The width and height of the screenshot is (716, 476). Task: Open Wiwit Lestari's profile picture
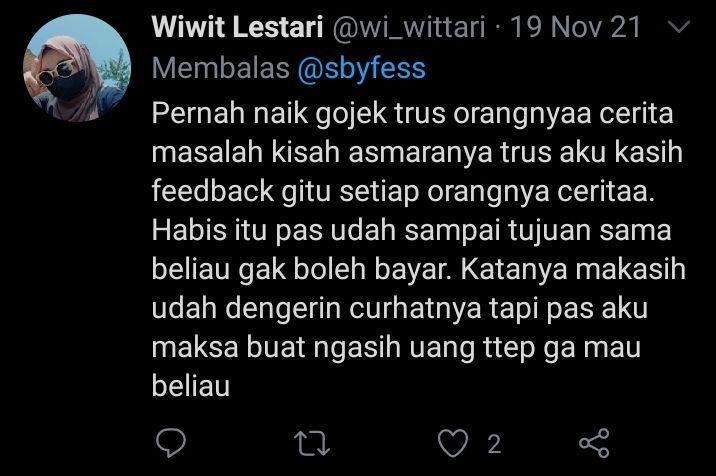(x=77, y=68)
